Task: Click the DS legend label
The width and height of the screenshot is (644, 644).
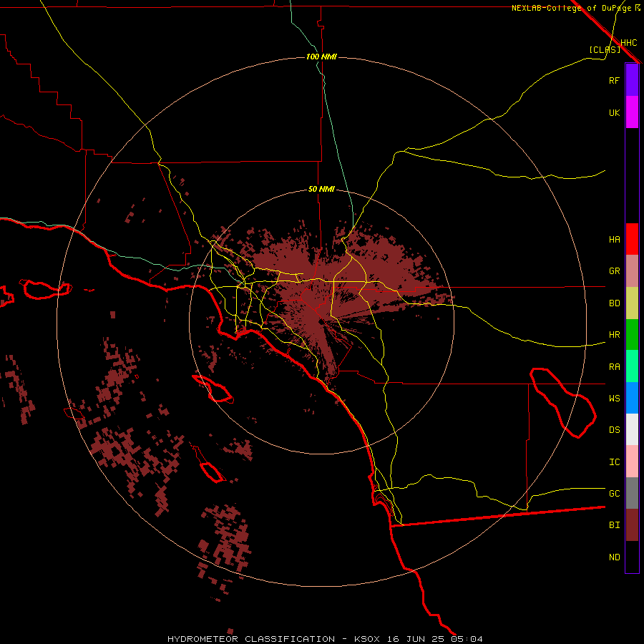Action: (x=614, y=430)
